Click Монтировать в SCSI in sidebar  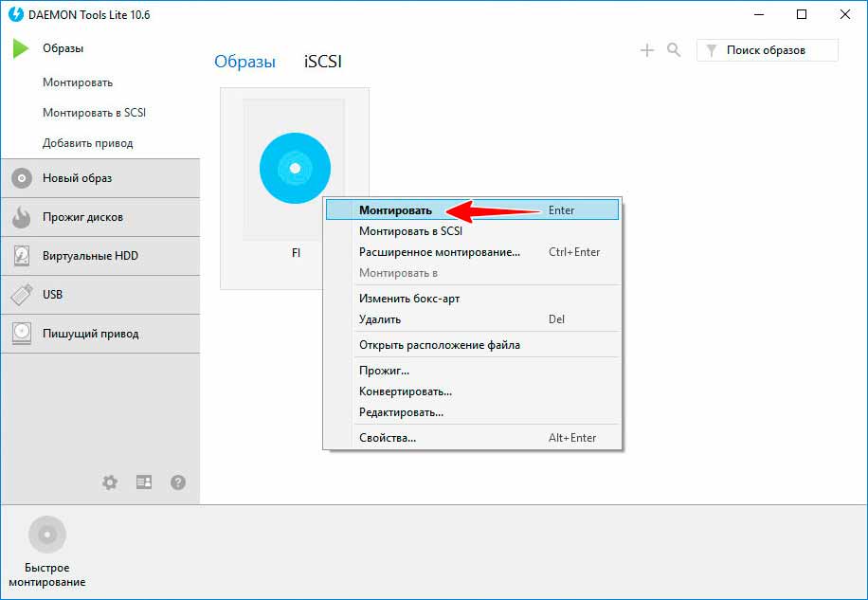(x=94, y=113)
